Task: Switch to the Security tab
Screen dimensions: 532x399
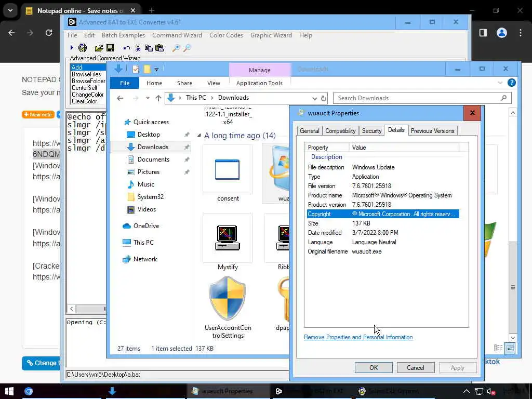Action: (371, 131)
